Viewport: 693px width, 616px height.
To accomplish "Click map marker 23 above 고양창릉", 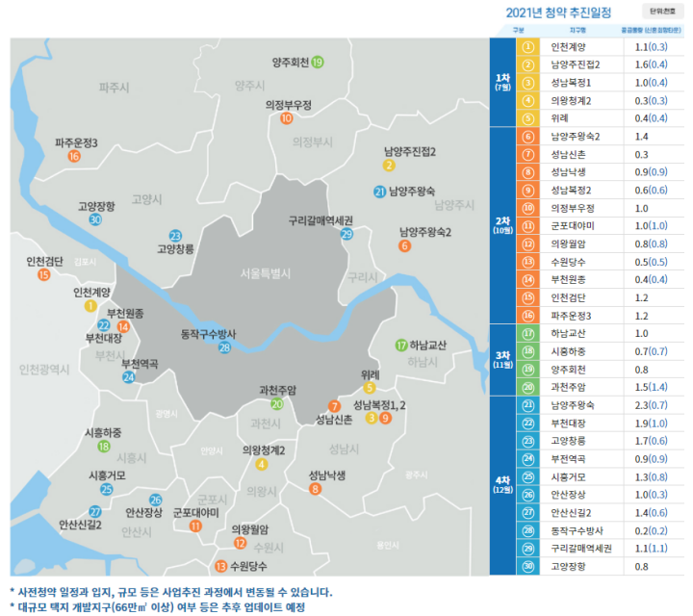I will [x=175, y=236].
